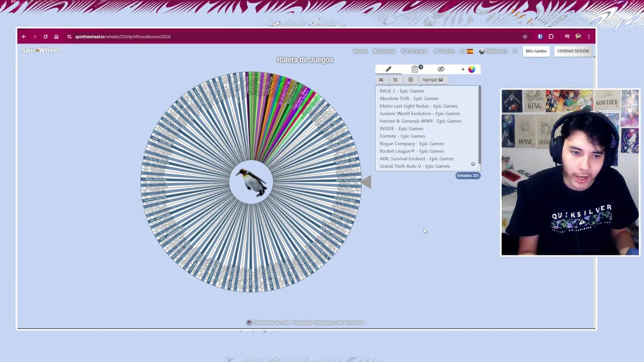
Task: Go to the Spin Wheel logo home link
Action: coord(40,50)
